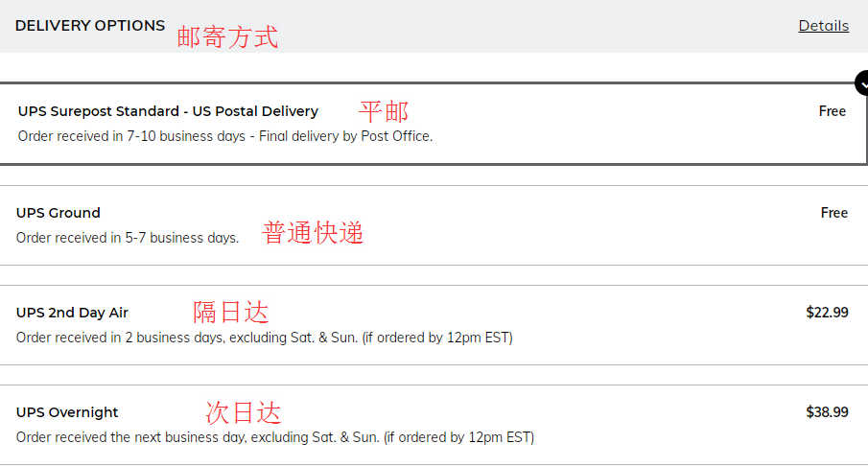Select UPS Surepost Standard delivery option
The width and height of the screenshot is (868, 467).
point(168,111)
